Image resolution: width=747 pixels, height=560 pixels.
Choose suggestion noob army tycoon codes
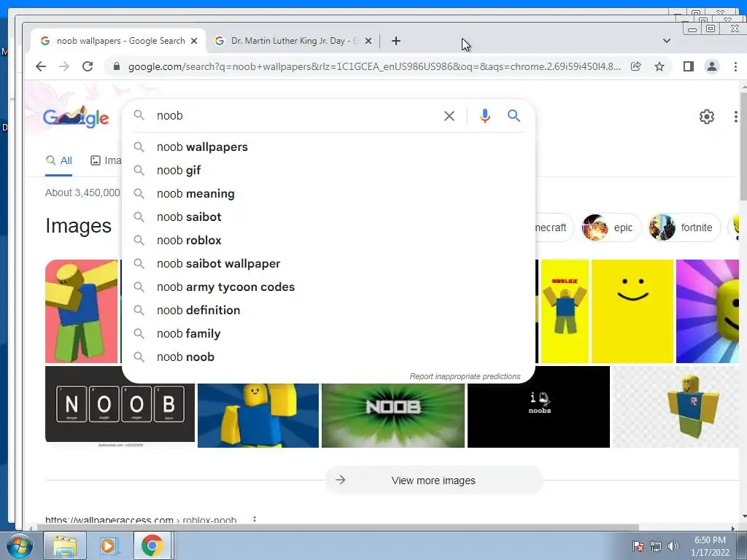tap(328, 287)
